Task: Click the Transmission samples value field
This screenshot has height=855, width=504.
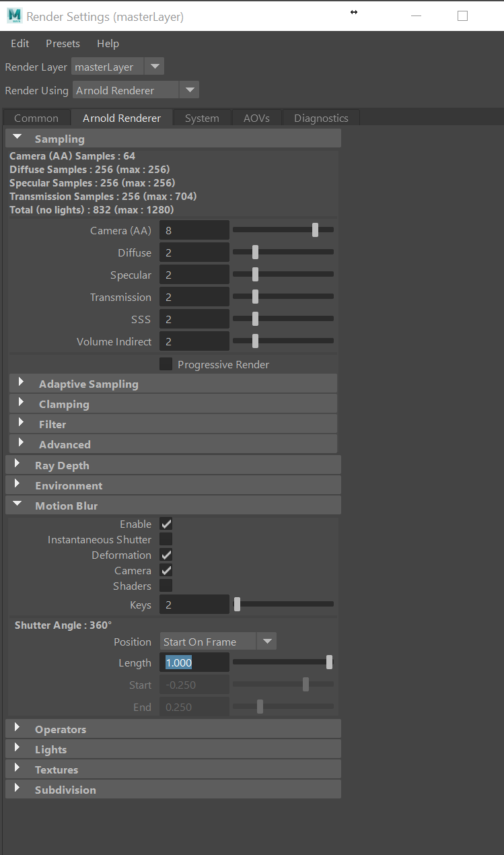Action: [x=194, y=297]
